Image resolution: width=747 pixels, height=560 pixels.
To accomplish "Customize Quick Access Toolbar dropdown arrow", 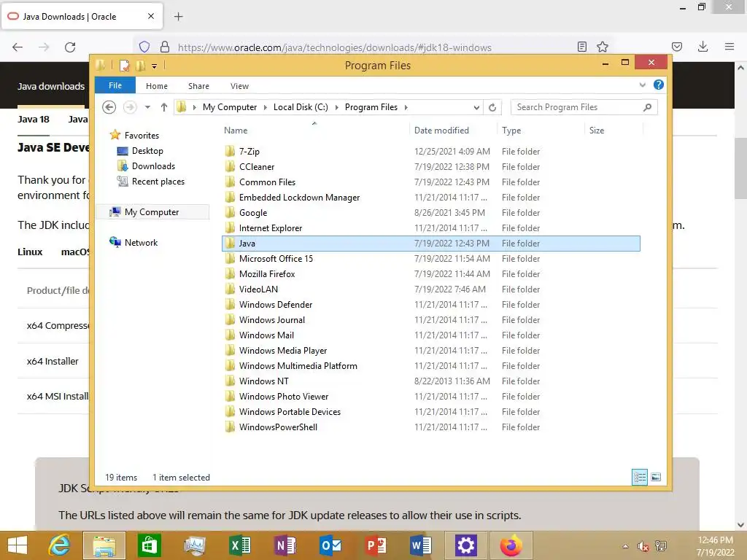I will [x=155, y=66].
